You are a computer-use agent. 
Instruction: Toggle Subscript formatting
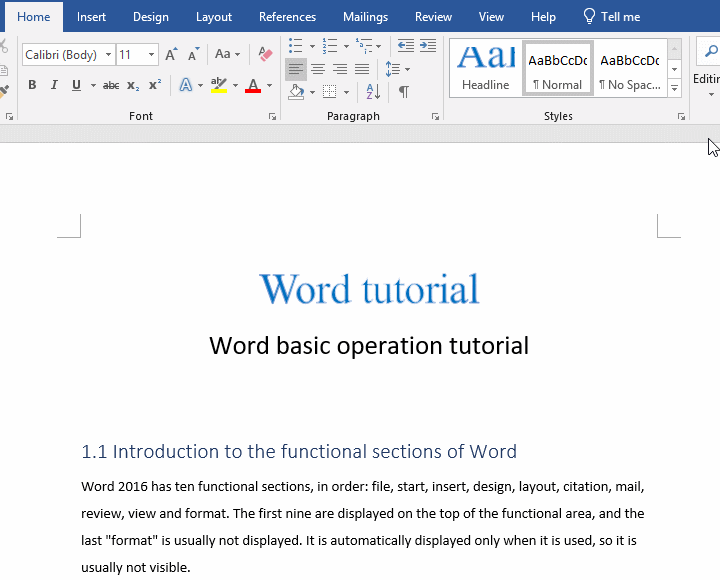pyautogui.click(x=133, y=85)
